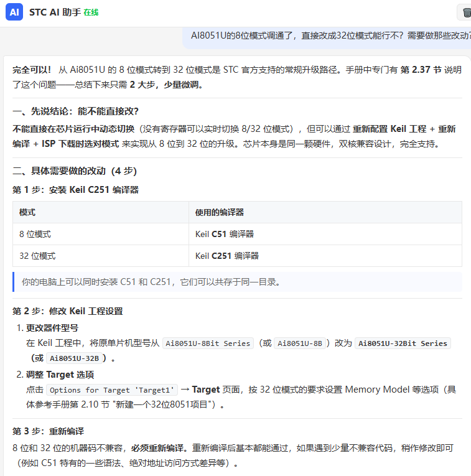Click the Keil C251 编译器 cell
This screenshot has height=476, width=471.
[325, 256]
